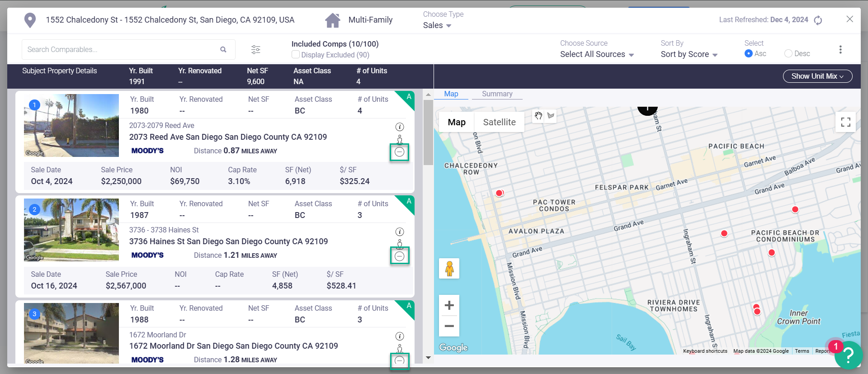The image size is (868, 374).
Task: Open the map Terms link
Action: point(802,351)
